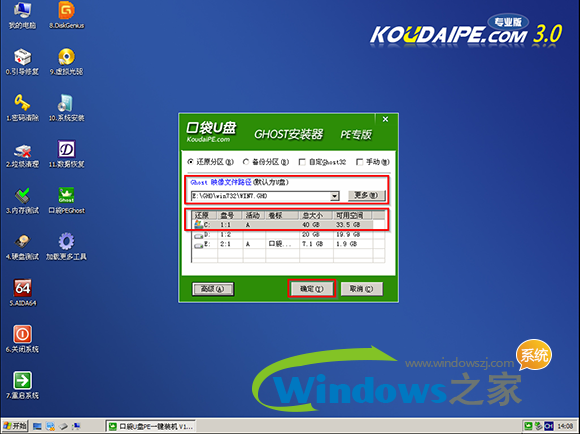Click the first quick launch icon beside 开始
This screenshot has width=580, height=434.
37,427
